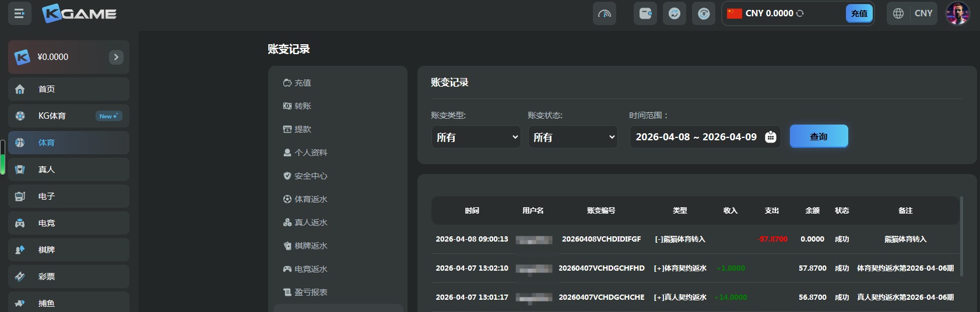Screen dimensions: 980x312
Task: Refresh the CNY 0.0000 balance
Action: [x=800, y=13]
